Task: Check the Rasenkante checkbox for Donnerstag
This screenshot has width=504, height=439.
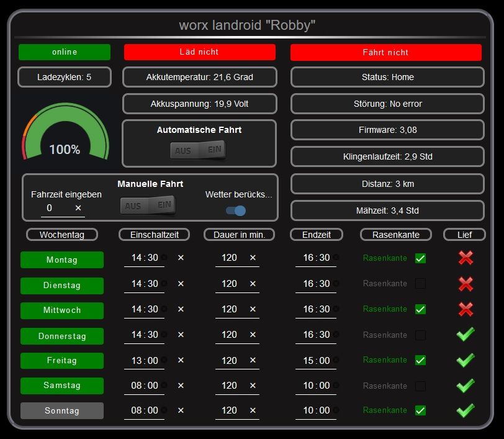Action: pyautogui.click(x=420, y=335)
